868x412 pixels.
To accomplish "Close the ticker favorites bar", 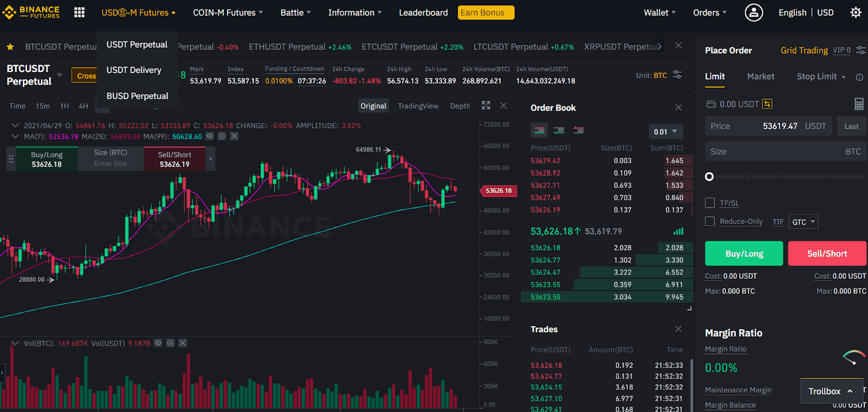I will [x=678, y=46].
